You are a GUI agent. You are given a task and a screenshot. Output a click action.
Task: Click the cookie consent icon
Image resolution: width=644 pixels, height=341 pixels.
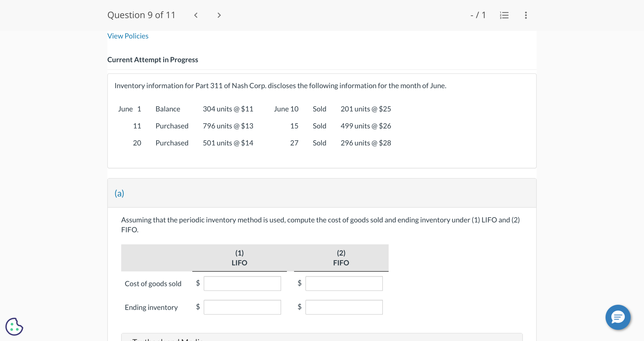14,326
